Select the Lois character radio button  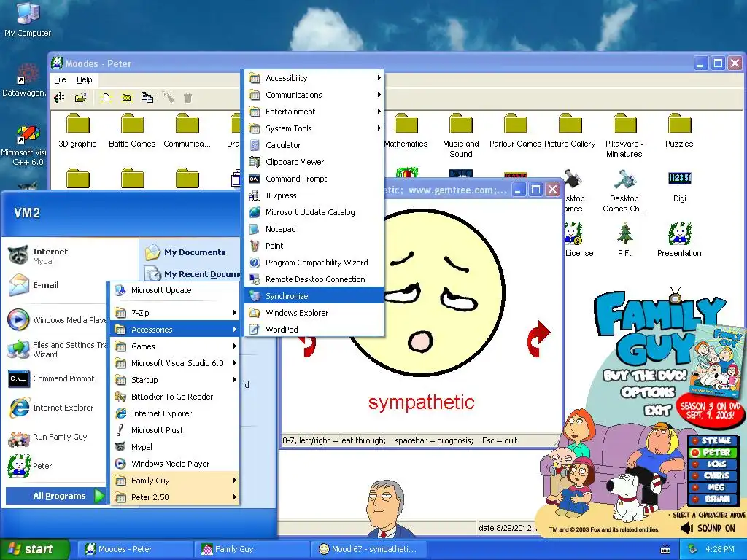(x=696, y=464)
